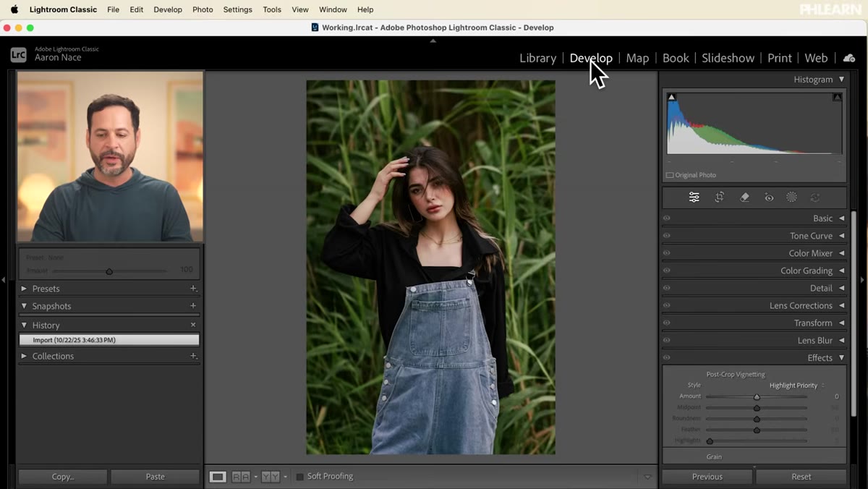This screenshot has width=868, height=489.
Task: Open the Apple menu
Action: pyautogui.click(x=14, y=9)
